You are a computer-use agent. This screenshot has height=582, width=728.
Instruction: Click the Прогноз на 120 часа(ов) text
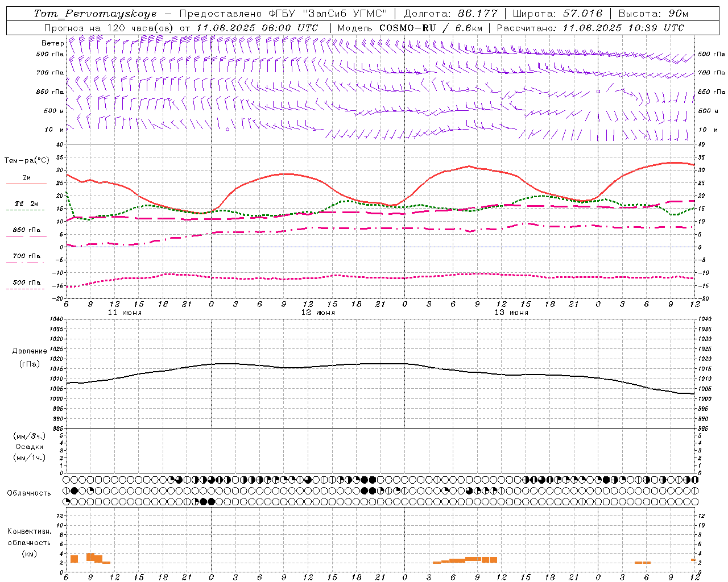[109, 28]
